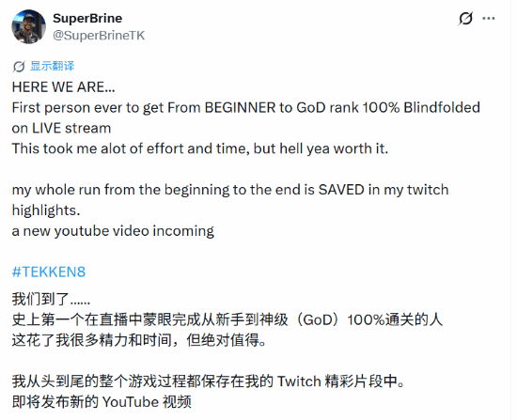
Task: Click the word 'highlights.' in the post
Action: 46,210
